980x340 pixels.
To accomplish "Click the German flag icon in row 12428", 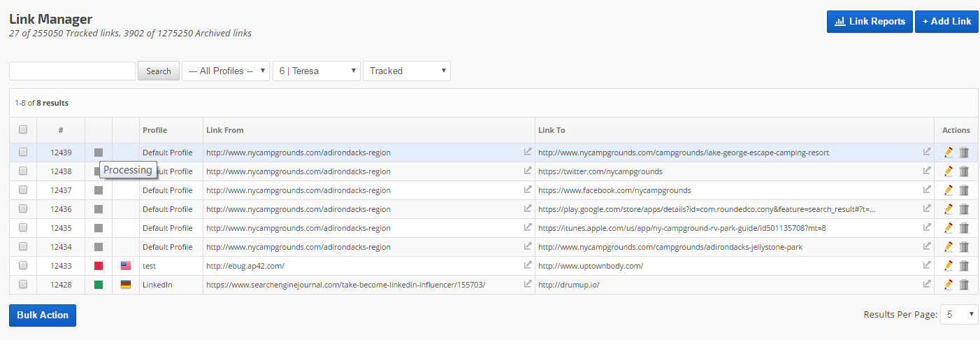I will pyautogui.click(x=126, y=285).
